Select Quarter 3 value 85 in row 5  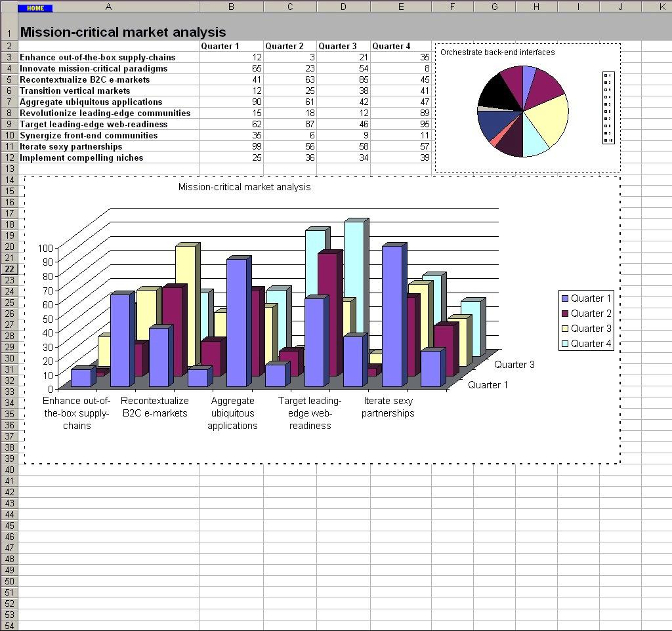pos(343,79)
